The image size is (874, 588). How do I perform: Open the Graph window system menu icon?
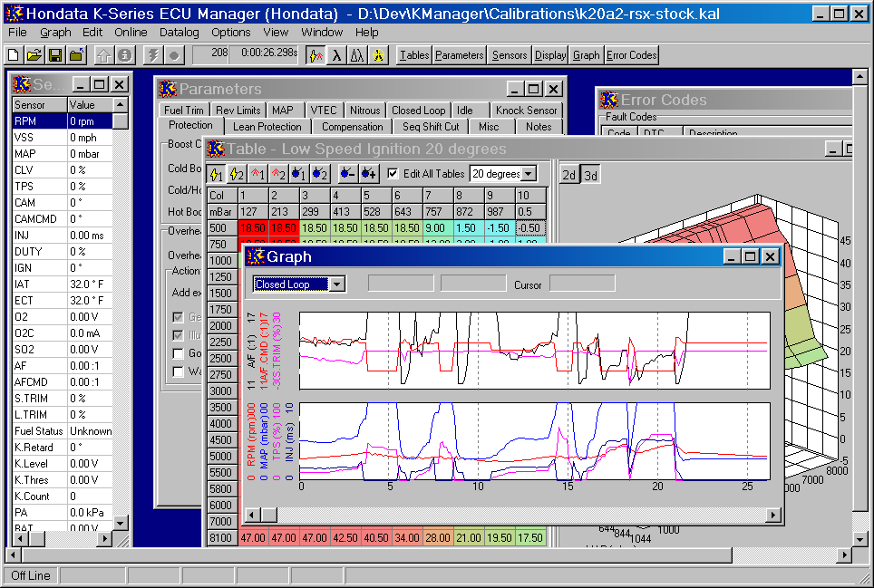click(x=256, y=256)
